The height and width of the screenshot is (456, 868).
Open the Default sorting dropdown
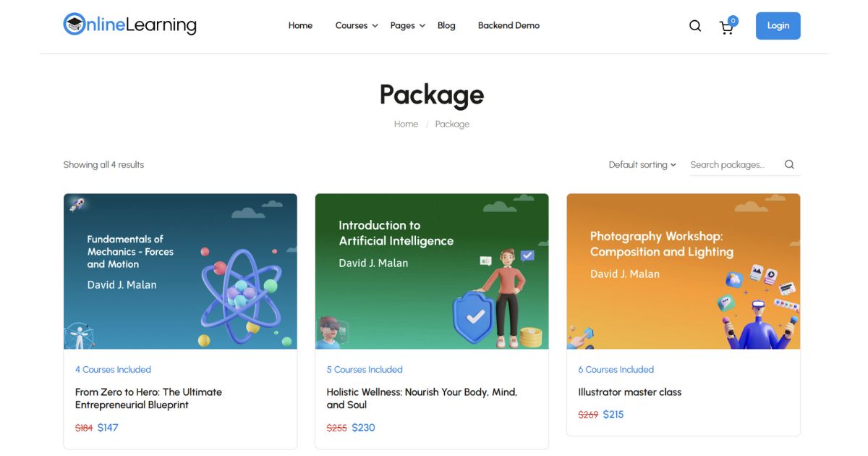coord(641,164)
